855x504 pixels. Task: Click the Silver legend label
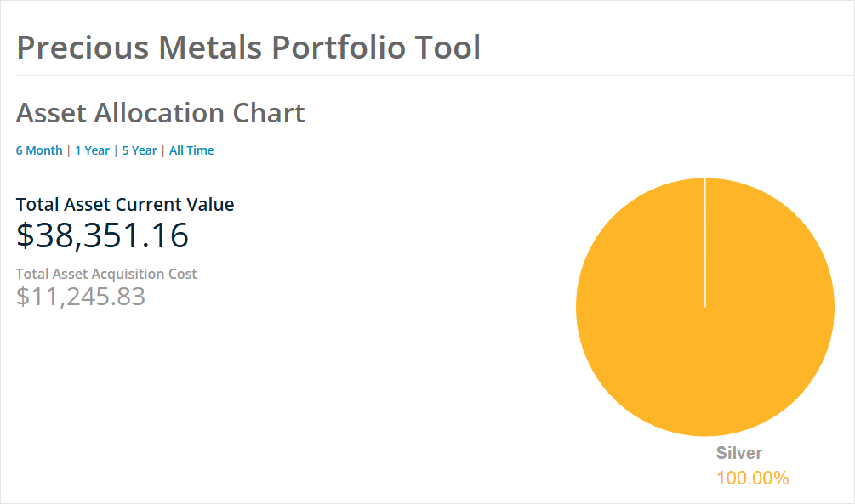(x=739, y=453)
